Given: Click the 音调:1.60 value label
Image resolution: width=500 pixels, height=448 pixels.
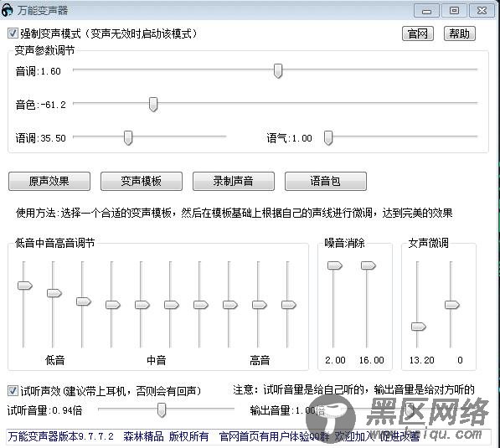Looking at the screenshot, I should pyautogui.click(x=39, y=71).
